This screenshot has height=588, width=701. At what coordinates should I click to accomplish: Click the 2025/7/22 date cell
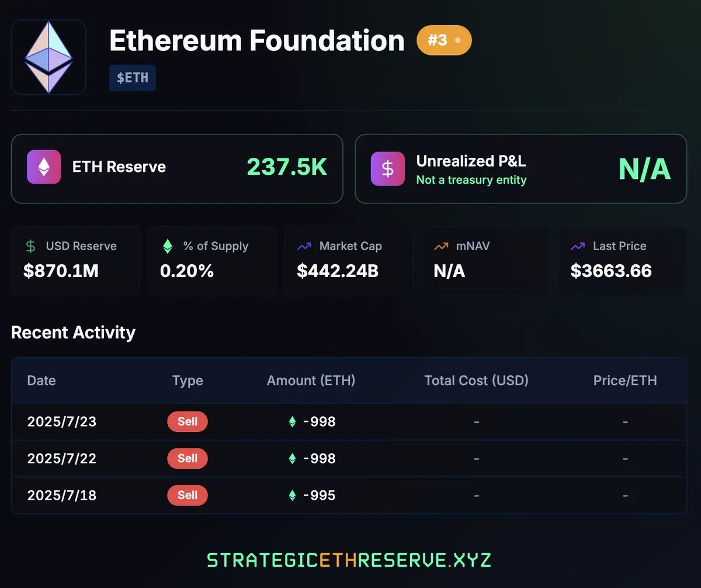point(62,458)
